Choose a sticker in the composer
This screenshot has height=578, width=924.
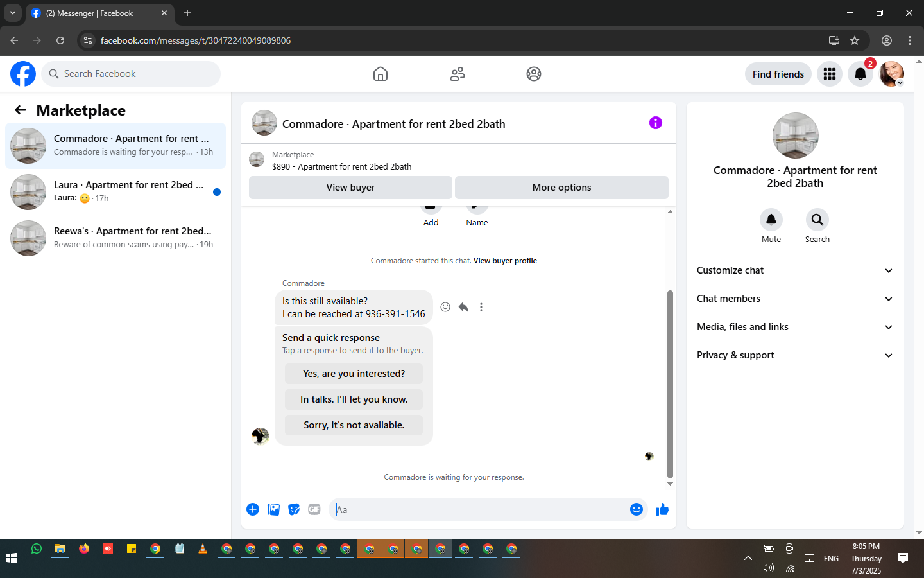click(x=294, y=509)
